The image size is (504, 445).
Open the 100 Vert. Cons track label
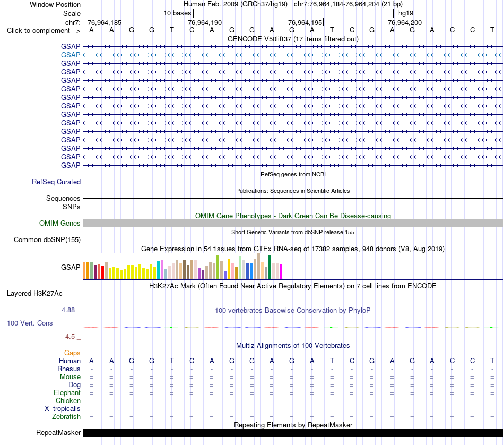pyautogui.click(x=30, y=323)
